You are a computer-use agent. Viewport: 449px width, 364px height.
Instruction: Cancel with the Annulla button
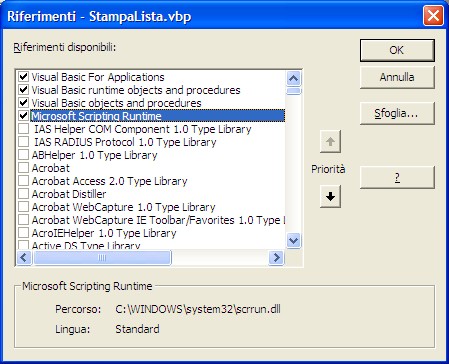pyautogui.click(x=397, y=77)
